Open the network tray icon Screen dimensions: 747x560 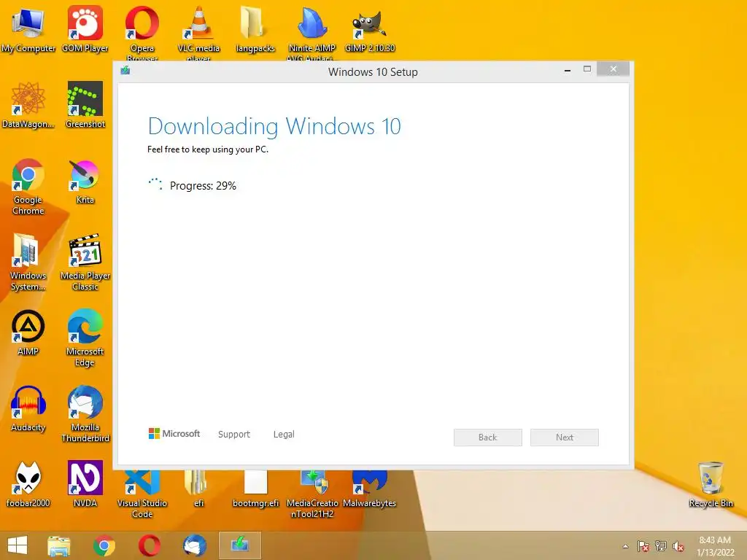pos(661,546)
